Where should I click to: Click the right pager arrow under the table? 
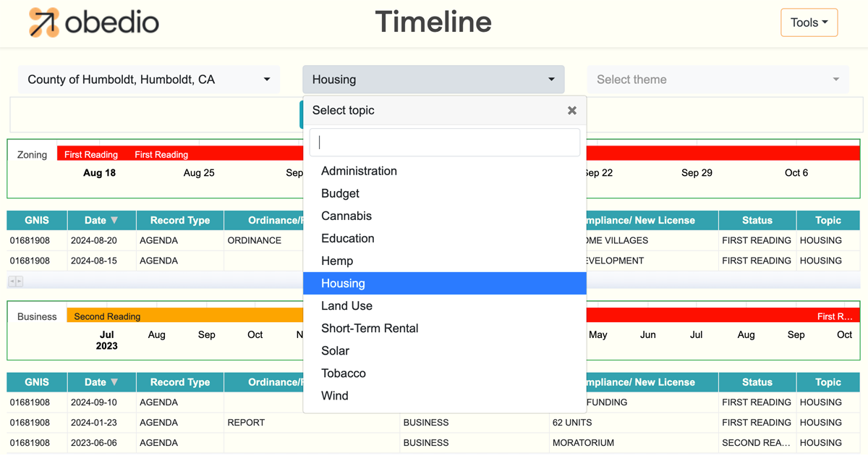(x=19, y=281)
